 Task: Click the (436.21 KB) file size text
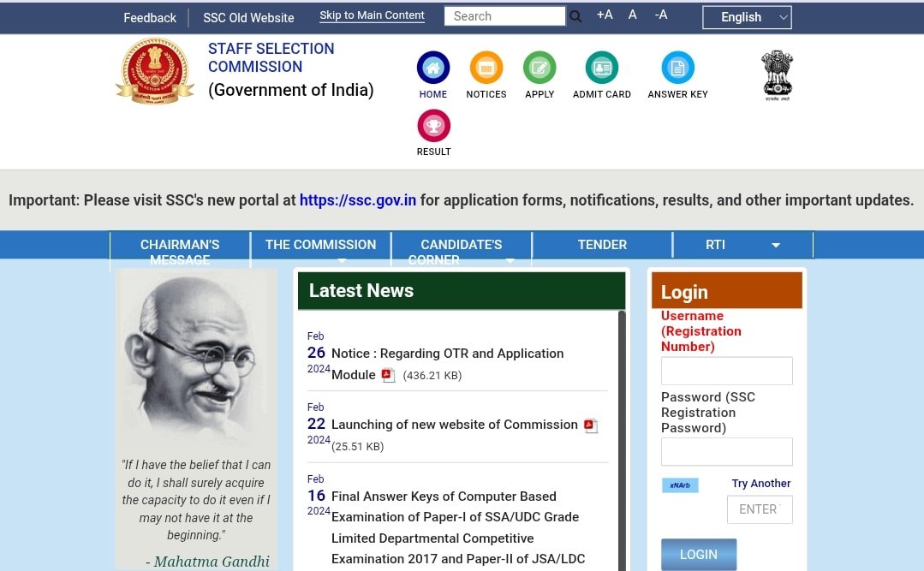(x=432, y=375)
